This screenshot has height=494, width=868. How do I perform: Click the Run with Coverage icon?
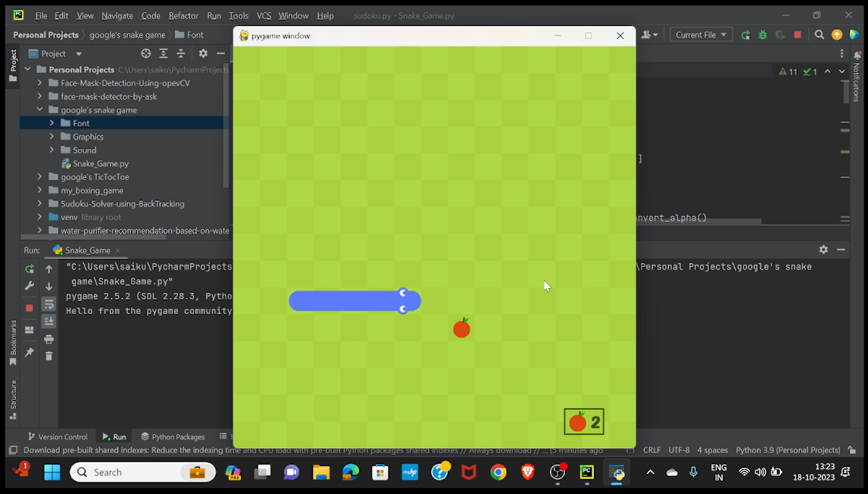pos(780,35)
